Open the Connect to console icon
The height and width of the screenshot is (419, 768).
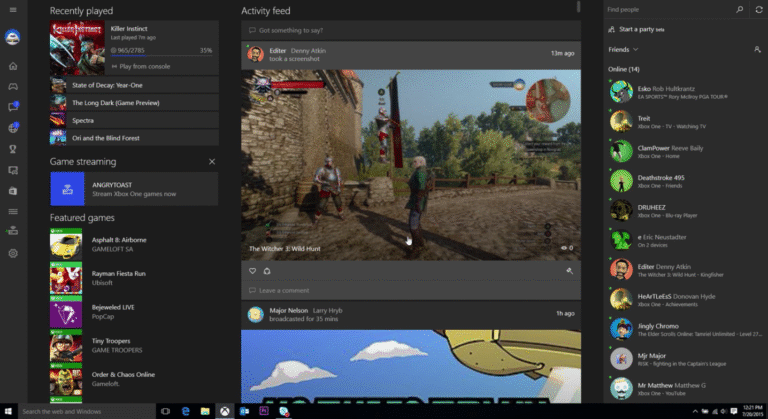point(13,231)
